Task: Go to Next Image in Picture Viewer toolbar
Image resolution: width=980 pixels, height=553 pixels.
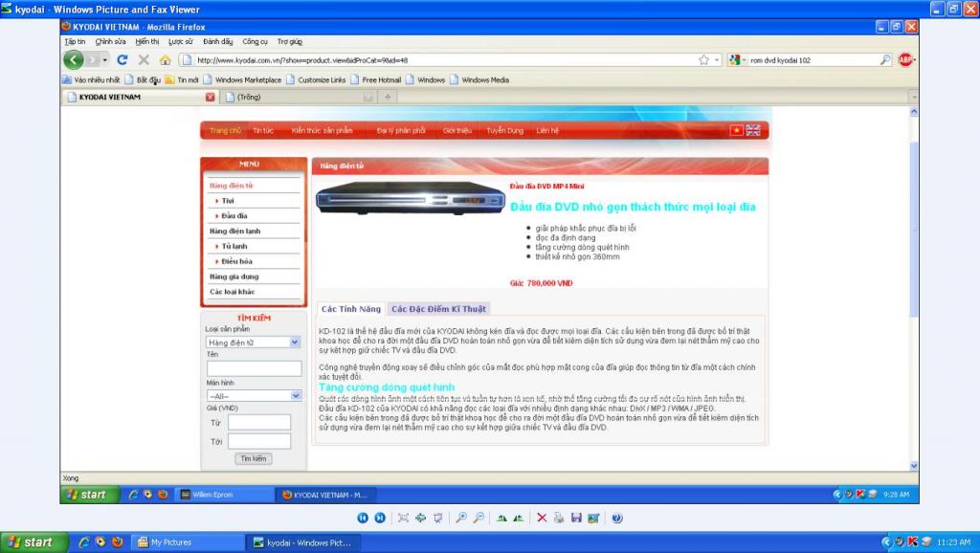Action: (380, 518)
